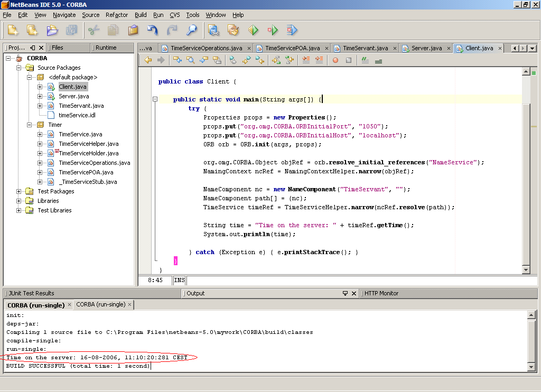Click the output pane scrollbar up arrow
The width and height of the screenshot is (541, 392).
click(531, 315)
